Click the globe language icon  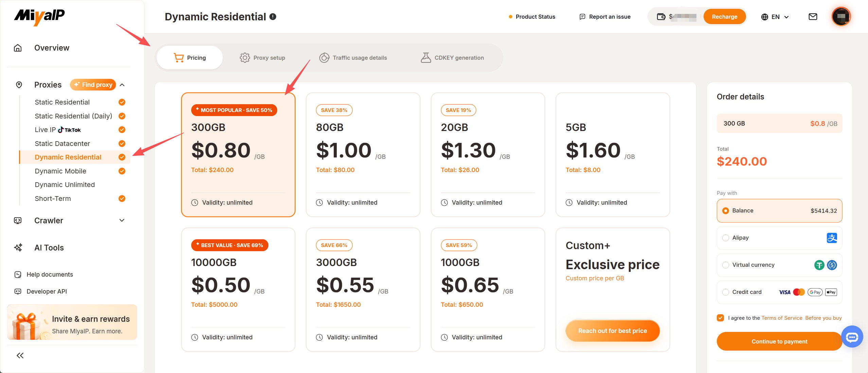[x=765, y=17]
